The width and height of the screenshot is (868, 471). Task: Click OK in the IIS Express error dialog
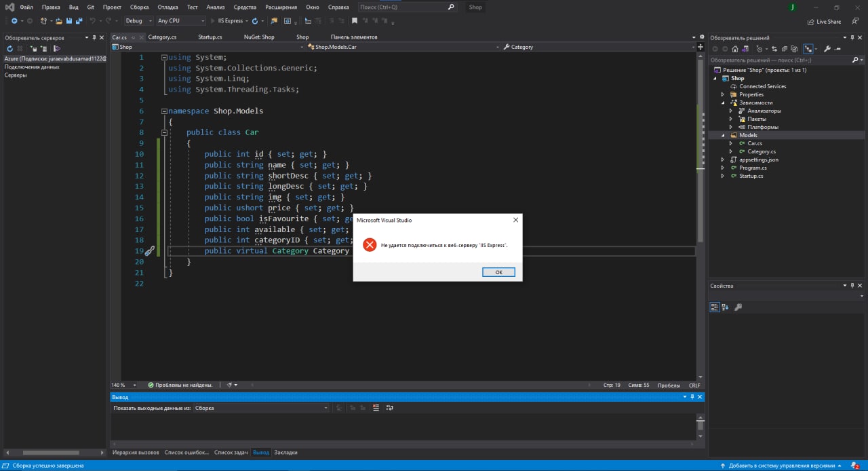pyautogui.click(x=498, y=272)
